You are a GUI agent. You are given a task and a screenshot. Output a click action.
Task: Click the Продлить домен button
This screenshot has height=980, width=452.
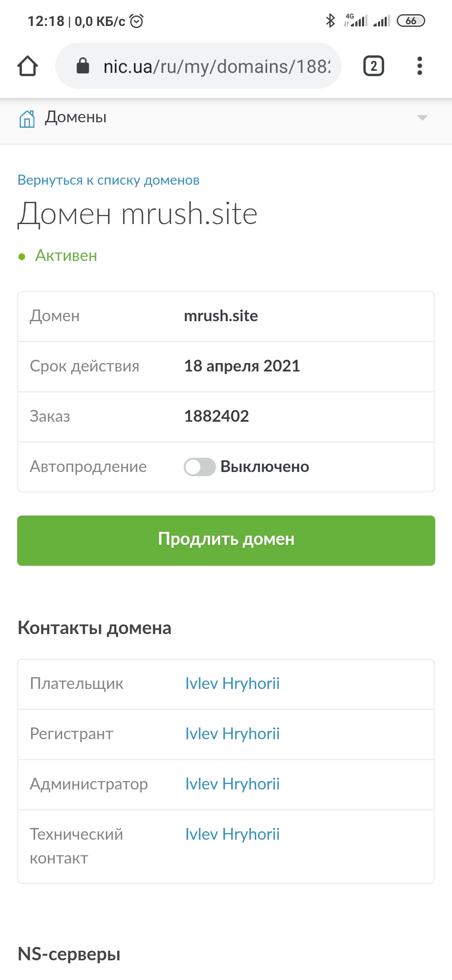(x=226, y=540)
